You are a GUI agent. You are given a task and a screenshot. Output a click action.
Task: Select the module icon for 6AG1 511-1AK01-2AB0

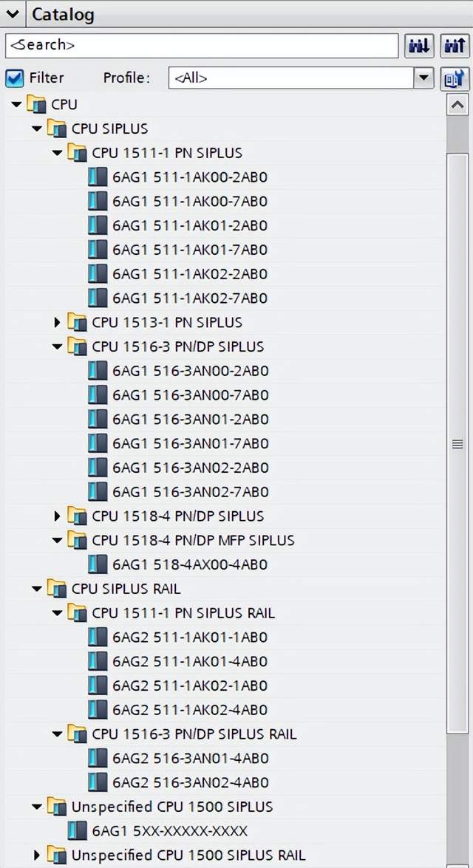tap(98, 225)
